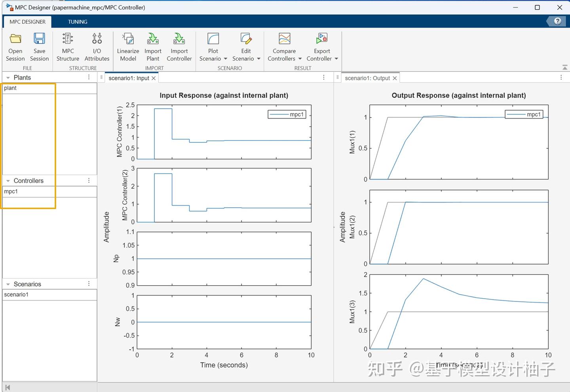
Task: Select the Linearize Model tool
Action: click(x=128, y=45)
